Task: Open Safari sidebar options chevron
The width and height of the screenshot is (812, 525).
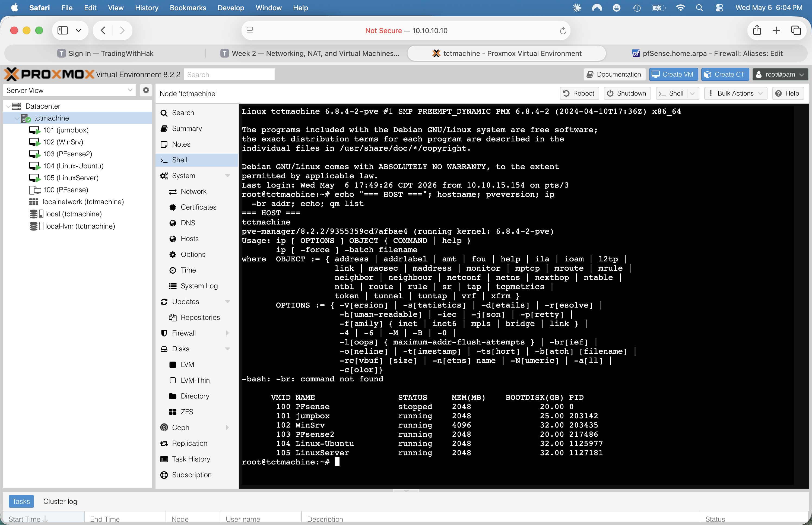Action: tap(78, 31)
